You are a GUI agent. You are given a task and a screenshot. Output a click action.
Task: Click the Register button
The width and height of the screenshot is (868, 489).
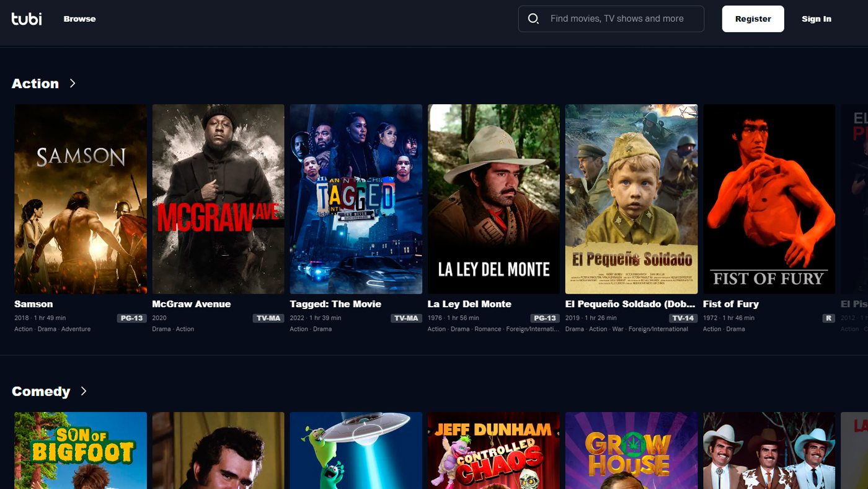tap(753, 19)
